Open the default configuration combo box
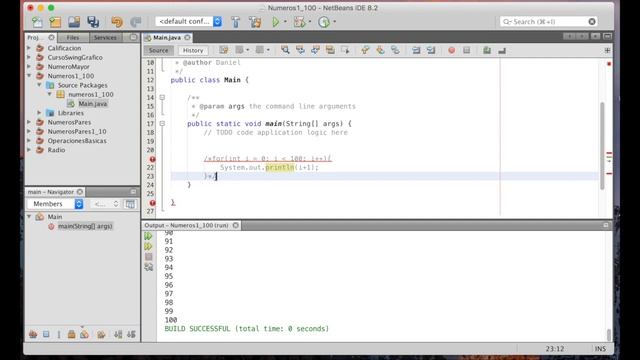Image resolution: width=640 pixels, height=360 pixels. (189, 21)
